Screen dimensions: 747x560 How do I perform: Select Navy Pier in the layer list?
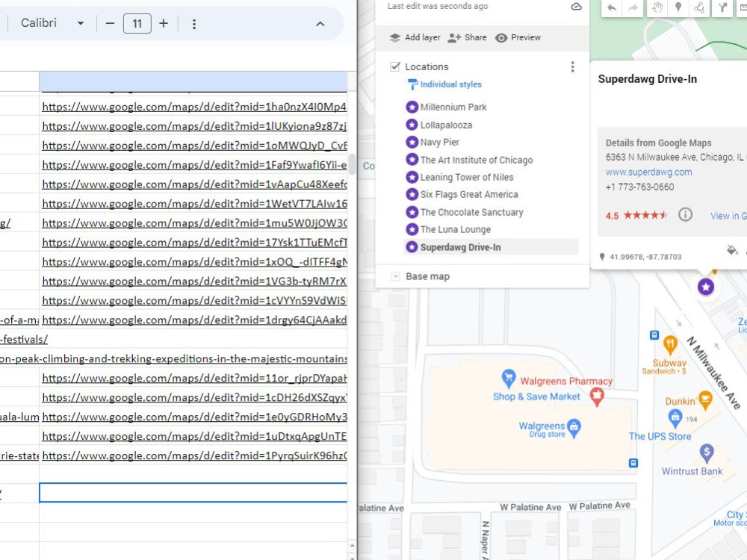tap(440, 142)
